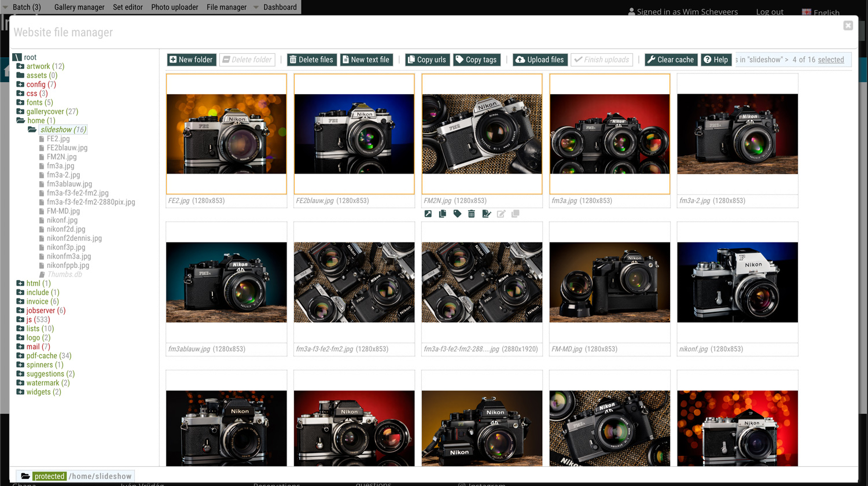Click the FE2.jpg filename caption under thumbnail
This screenshot has width=868, height=486.
[x=179, y=201]
